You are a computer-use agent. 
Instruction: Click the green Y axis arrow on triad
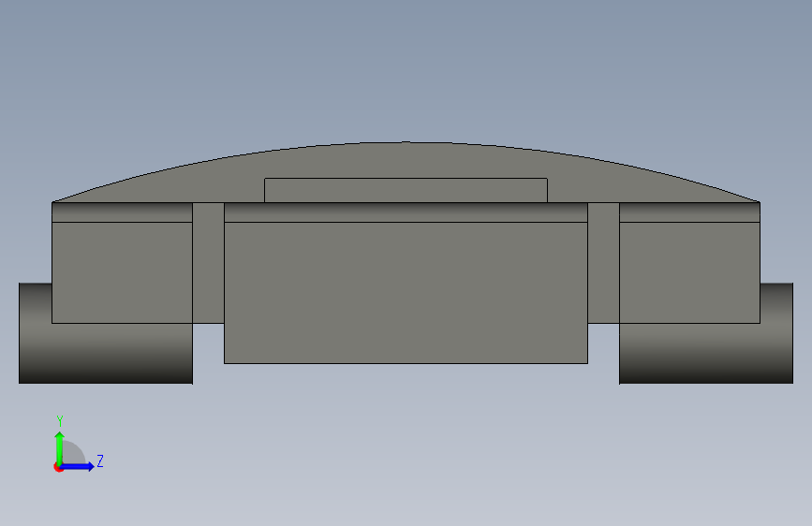pos(60,448)
